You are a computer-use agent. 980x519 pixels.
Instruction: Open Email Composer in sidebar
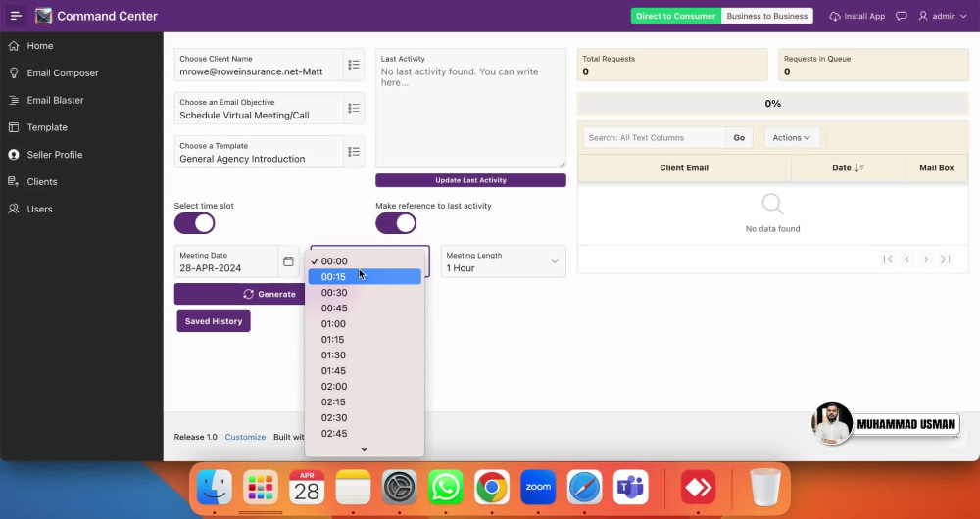tap(81, 73)
